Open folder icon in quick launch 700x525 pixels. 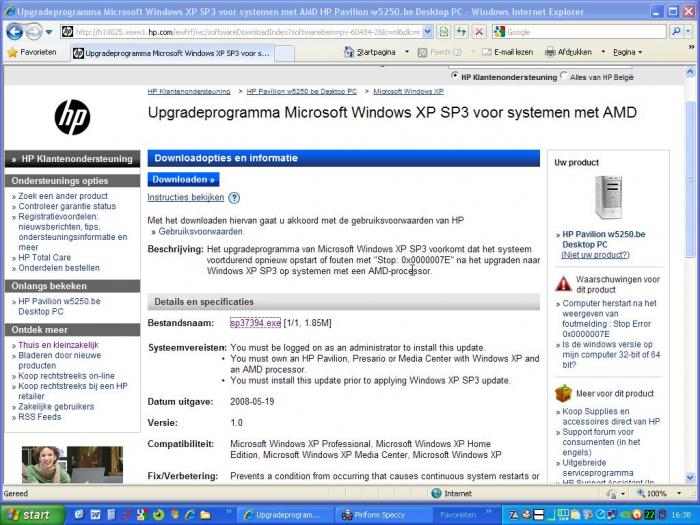tap(205, 515)
